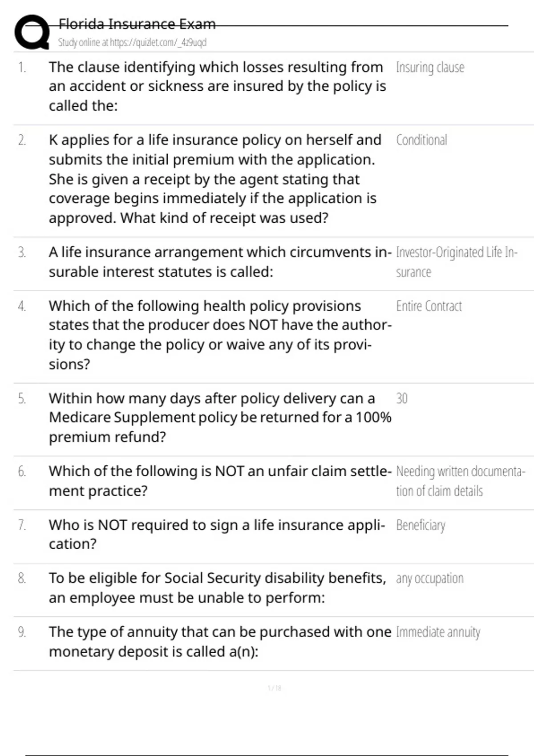Click question 1 about the insuring clause
Viewport: 534px width, 756px height.
point(217,86)
